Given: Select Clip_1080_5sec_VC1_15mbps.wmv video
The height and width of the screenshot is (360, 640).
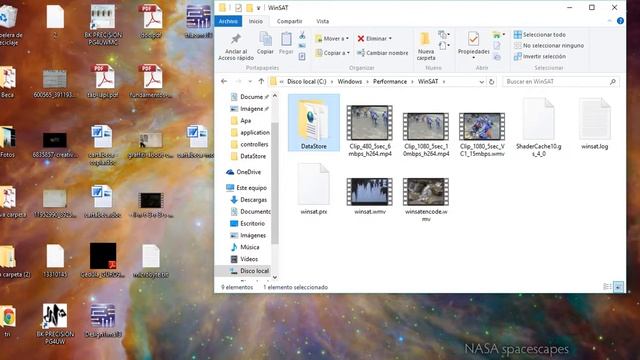Looking at the screenshot, I should 482,134.
